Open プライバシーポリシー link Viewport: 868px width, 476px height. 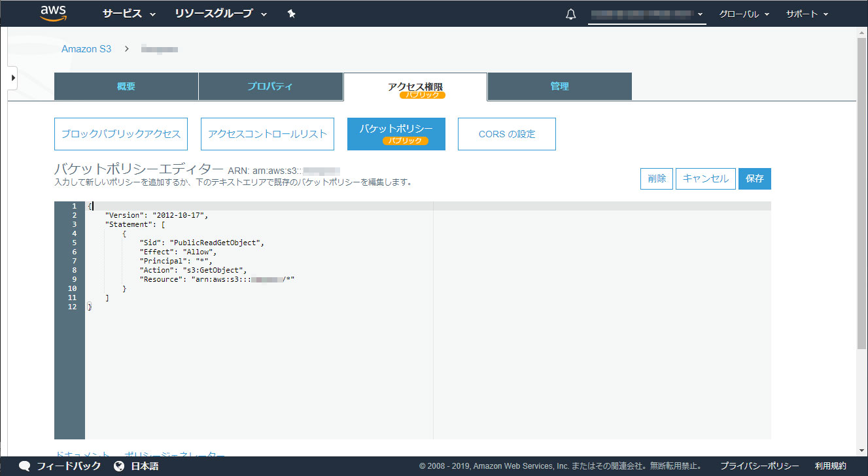tap(759, 466)
